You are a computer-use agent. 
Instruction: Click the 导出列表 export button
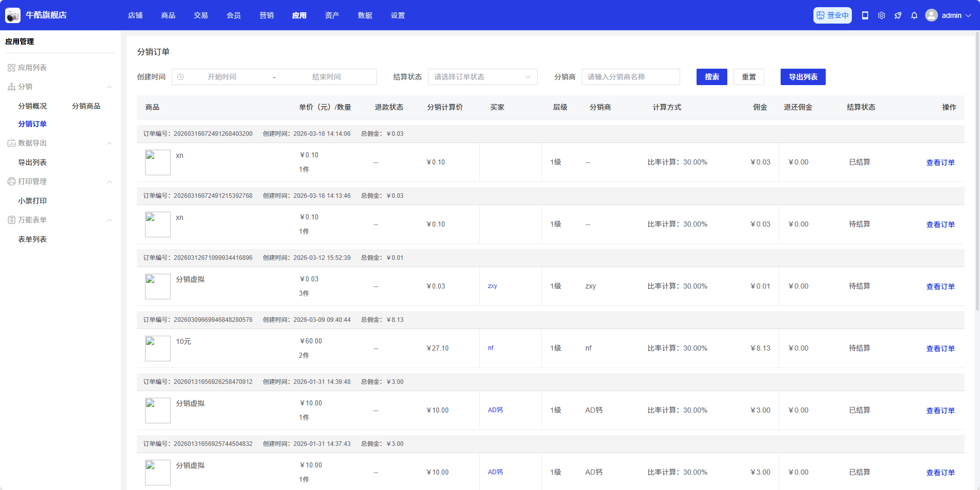(803, 77)
